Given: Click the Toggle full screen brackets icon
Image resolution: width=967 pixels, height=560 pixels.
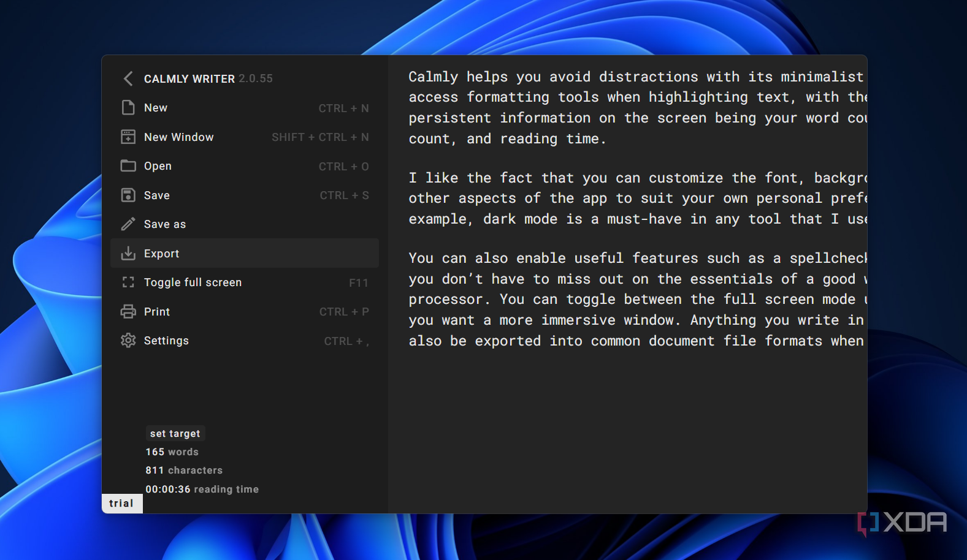Looking at the screenshot, I should (128, 282).
